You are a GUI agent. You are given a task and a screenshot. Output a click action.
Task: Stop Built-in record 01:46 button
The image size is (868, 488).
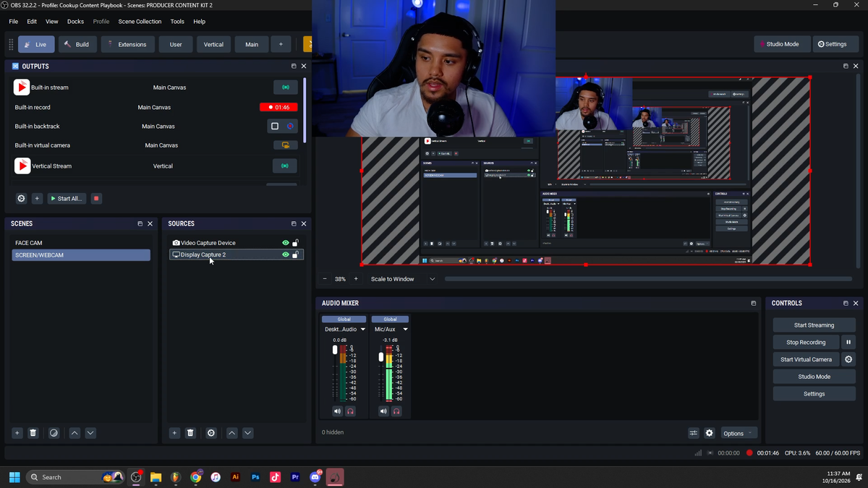[x=278, y=107]
